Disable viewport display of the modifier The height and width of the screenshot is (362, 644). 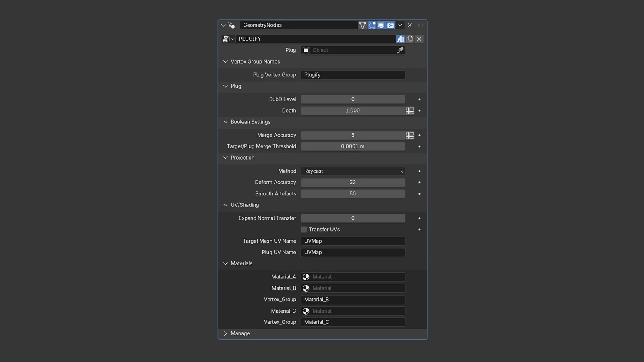click(381, 25)
